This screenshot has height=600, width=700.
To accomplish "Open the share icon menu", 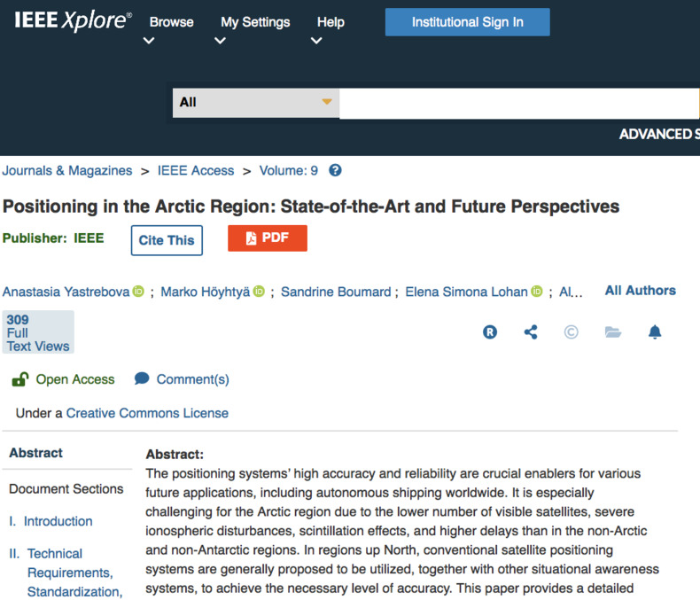I will coord(531,332).
